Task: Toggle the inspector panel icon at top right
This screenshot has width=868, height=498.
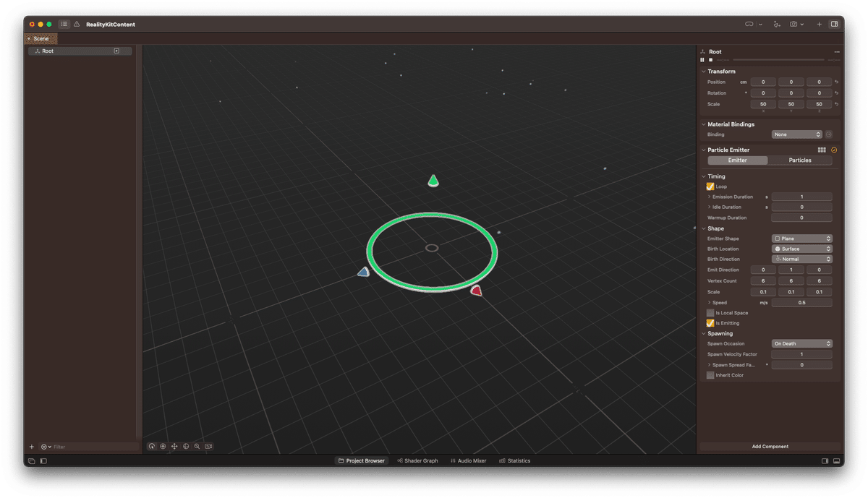Action: click(x=834, y=24)
